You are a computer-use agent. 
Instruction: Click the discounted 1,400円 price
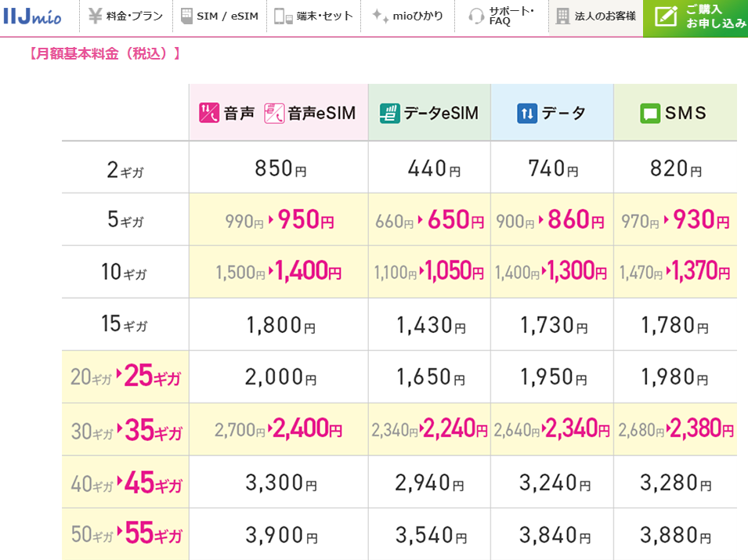(308, 270)
